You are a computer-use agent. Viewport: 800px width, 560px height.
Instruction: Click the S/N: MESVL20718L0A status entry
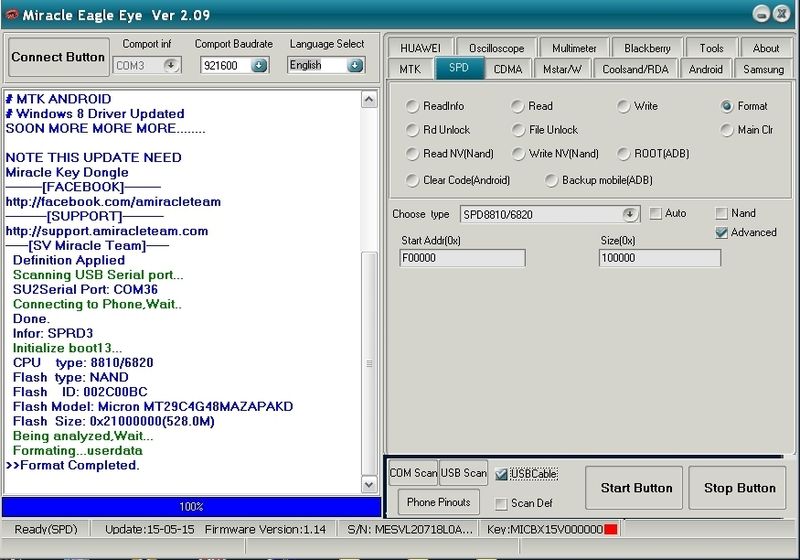(x=410, y=529)
